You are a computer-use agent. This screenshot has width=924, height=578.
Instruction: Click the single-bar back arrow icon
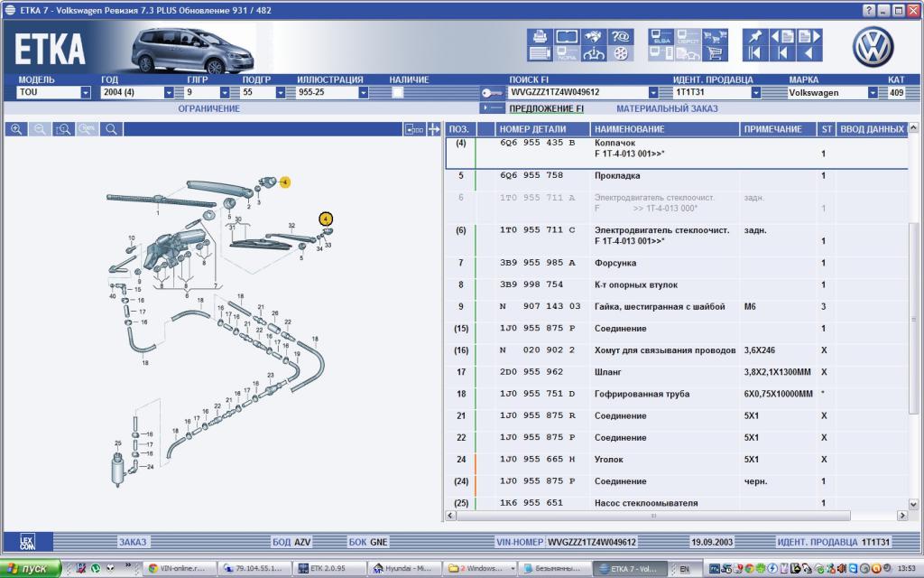click(x=782, y=53)
